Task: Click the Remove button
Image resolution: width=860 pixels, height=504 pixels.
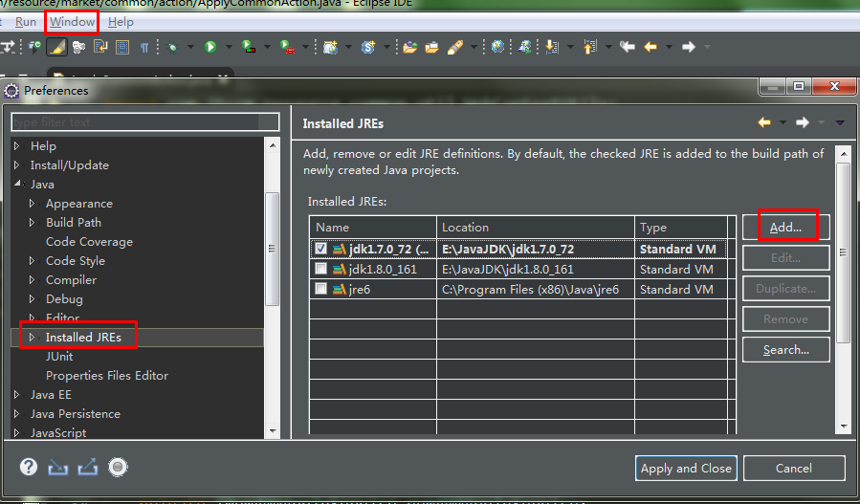Action: (785, 319)
